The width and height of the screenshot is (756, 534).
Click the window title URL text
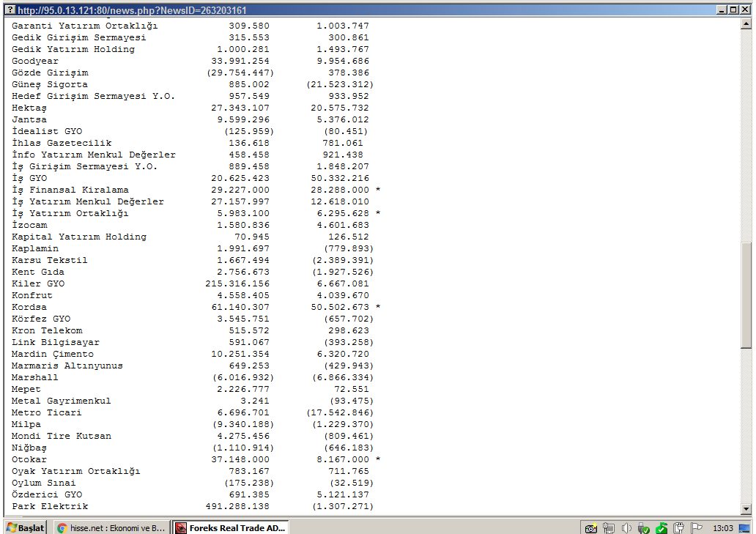coord(132,10)
